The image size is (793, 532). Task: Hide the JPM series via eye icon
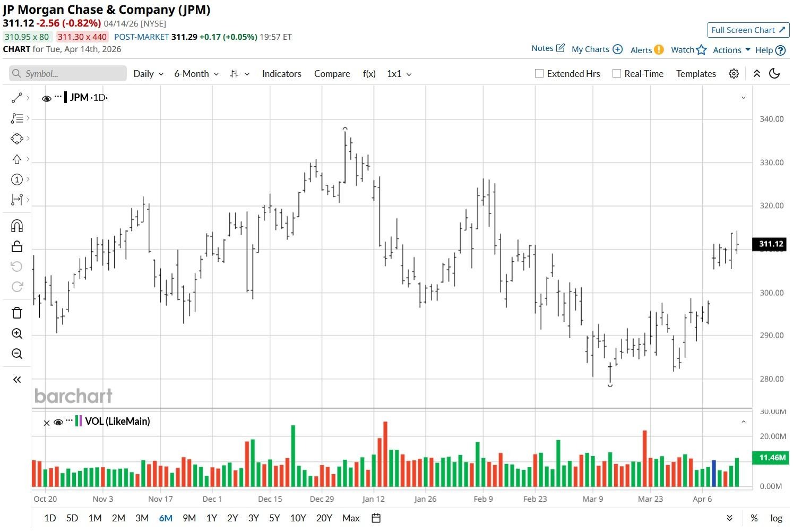coord(47,98)
